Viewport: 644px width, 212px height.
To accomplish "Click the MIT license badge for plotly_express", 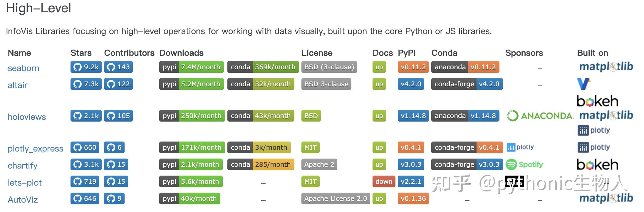I will [311, 147].
